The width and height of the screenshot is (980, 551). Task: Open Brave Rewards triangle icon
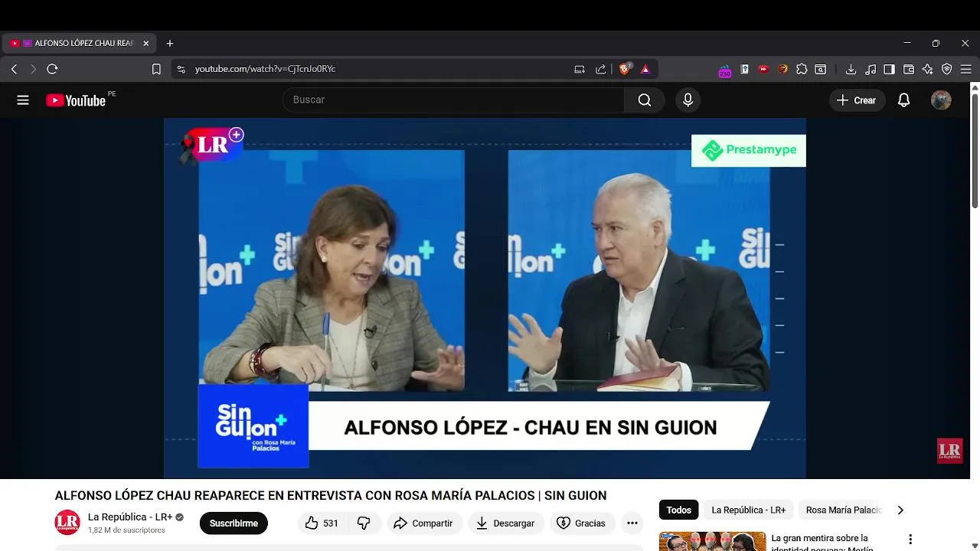click(x=645, y=69)
